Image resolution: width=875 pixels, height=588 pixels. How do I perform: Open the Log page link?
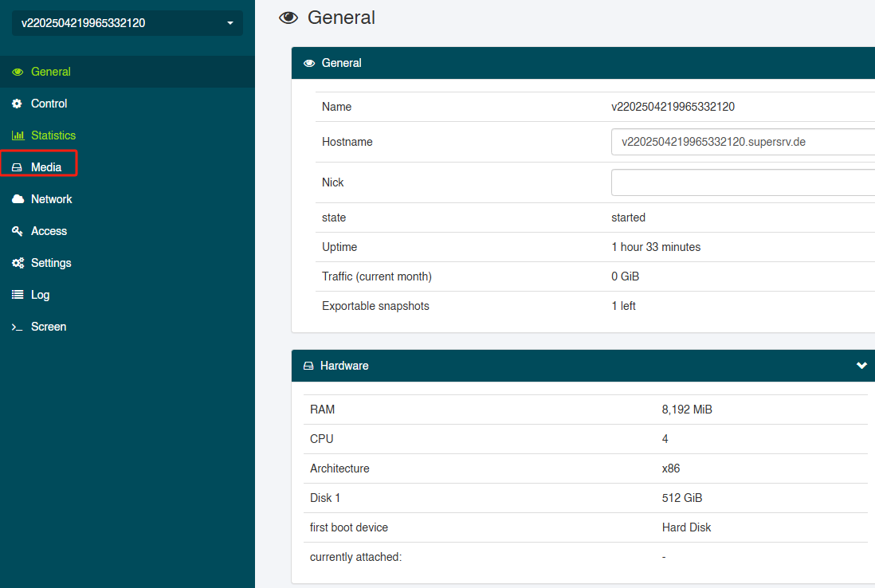40,295
